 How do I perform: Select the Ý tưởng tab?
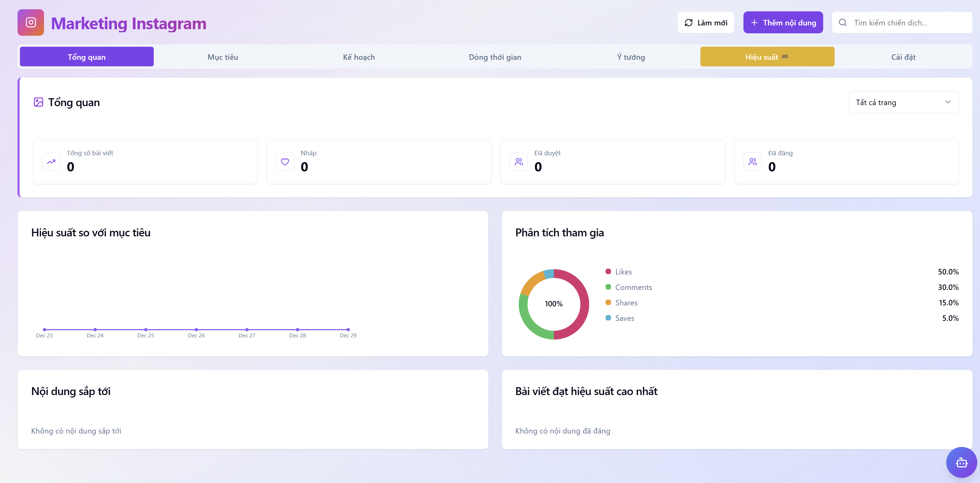click(631, 57)
